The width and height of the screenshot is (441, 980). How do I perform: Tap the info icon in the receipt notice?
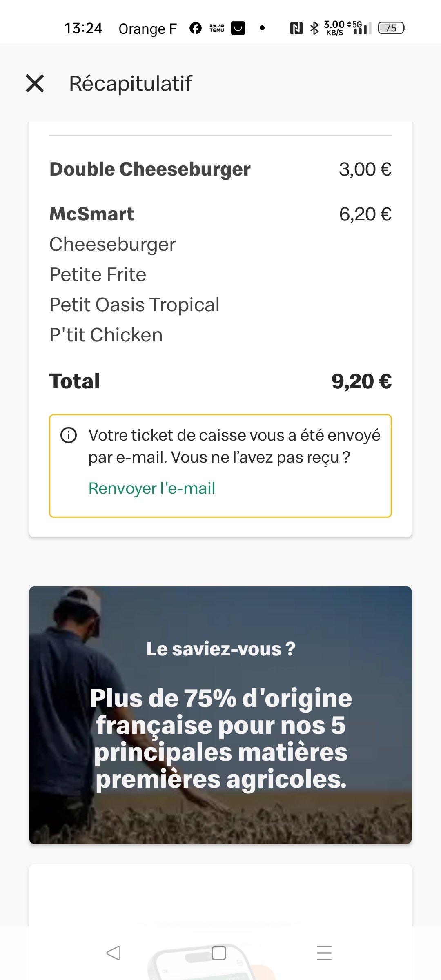(69, 435)
